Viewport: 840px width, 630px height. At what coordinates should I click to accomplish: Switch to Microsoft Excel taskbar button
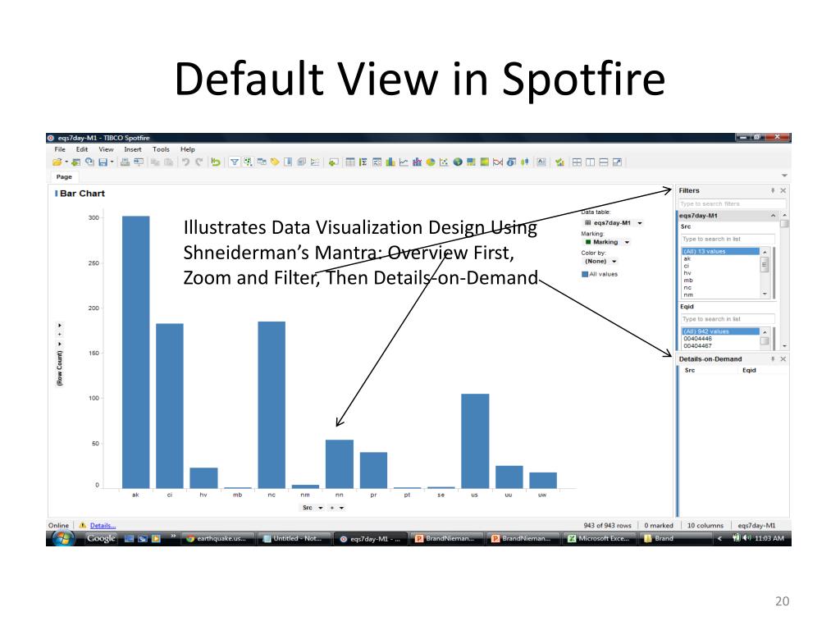click(x=599, y=538)
